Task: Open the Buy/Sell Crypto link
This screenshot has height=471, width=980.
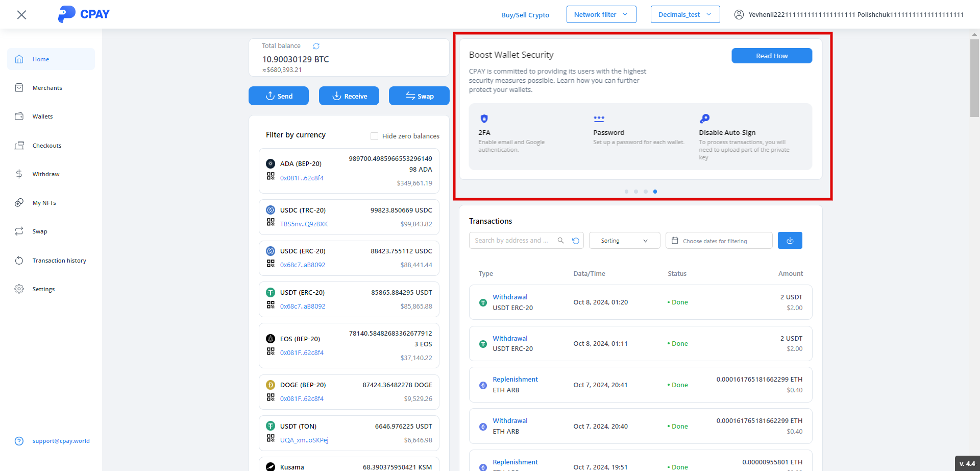Action: click(525, 15)
